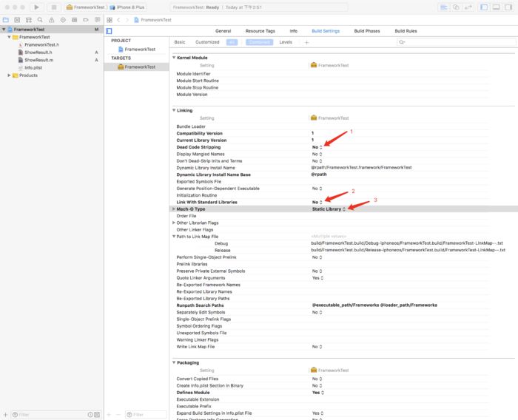This screenshot has height=420, width=518.
Task: Show only source-controlled files filter
Action: tap(97, 414)
